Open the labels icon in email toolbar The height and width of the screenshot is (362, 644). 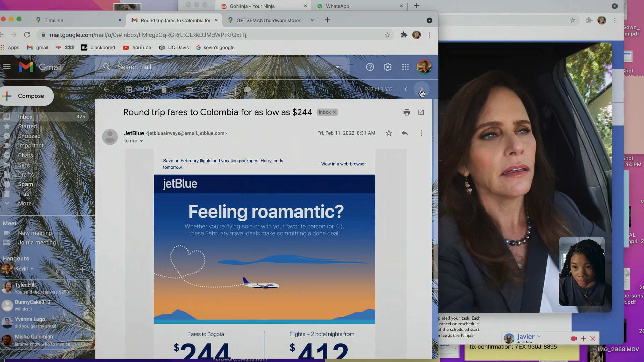(x=247, y=89)
